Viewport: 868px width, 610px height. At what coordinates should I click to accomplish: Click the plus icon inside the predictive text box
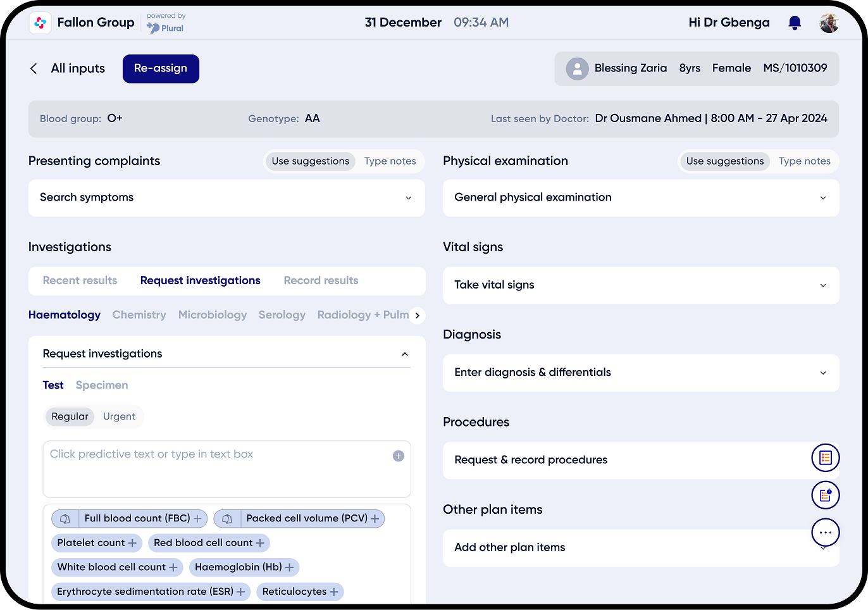coord(399,456)
